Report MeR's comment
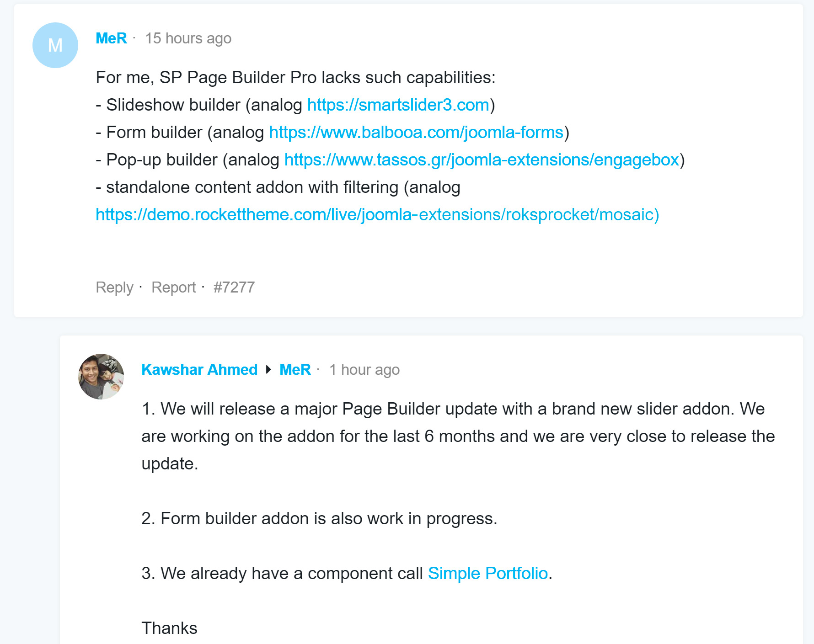The width and height of the screenshot is (814, 644). pyautogui.click(x=173, y=287)
